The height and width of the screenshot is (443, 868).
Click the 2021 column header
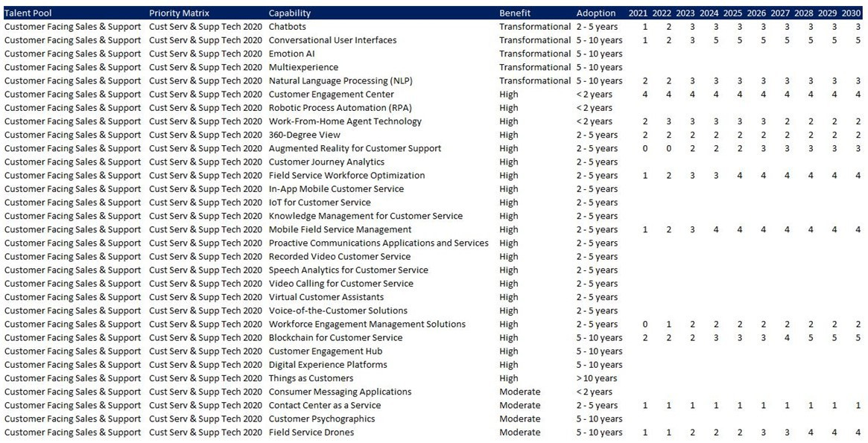click(x=639, y=13)
